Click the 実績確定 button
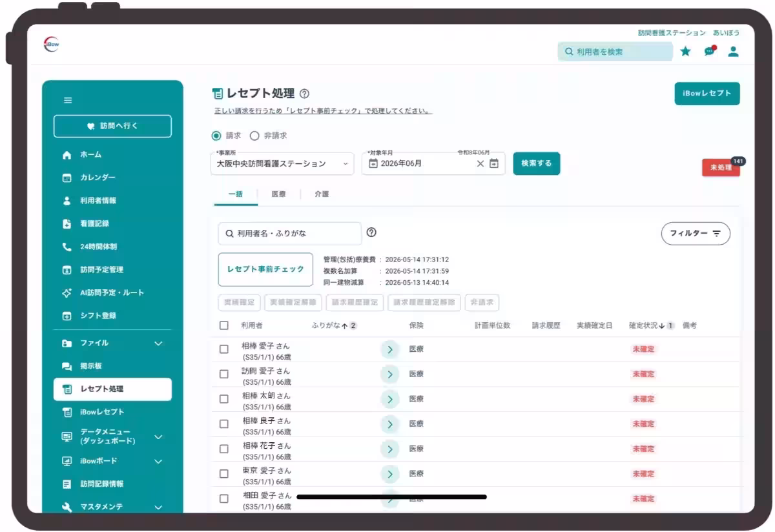The width and height of the screenshot is (775, 532). point(239,302)
